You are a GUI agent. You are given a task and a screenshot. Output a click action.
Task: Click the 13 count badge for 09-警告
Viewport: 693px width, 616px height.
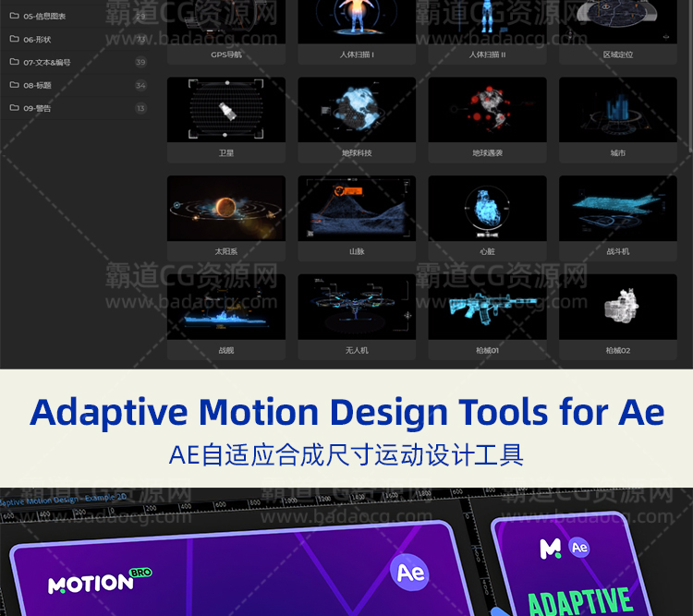tap(140, 108)
